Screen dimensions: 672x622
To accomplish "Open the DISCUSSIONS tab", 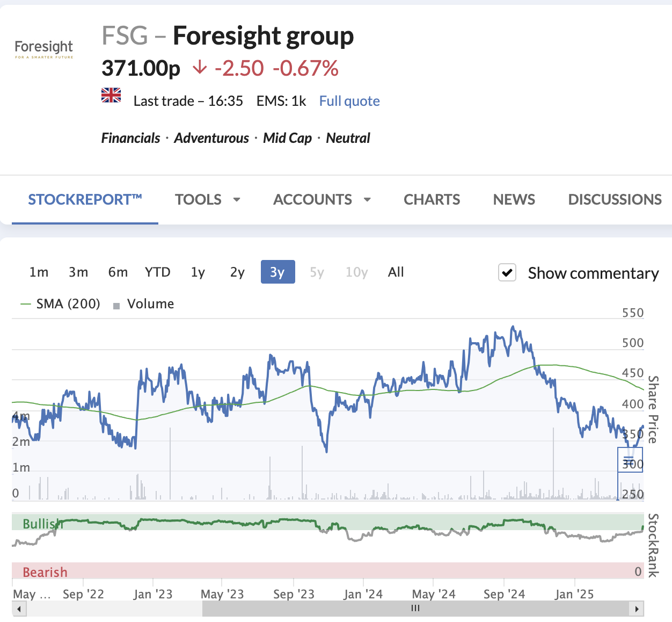I will click(x=615, y=200).
